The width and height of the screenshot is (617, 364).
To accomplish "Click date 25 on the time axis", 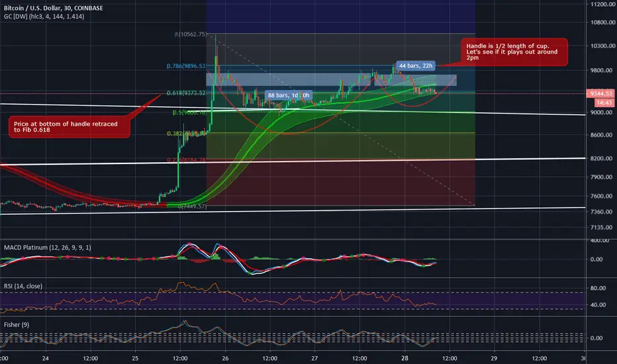I will click(135, 359).
